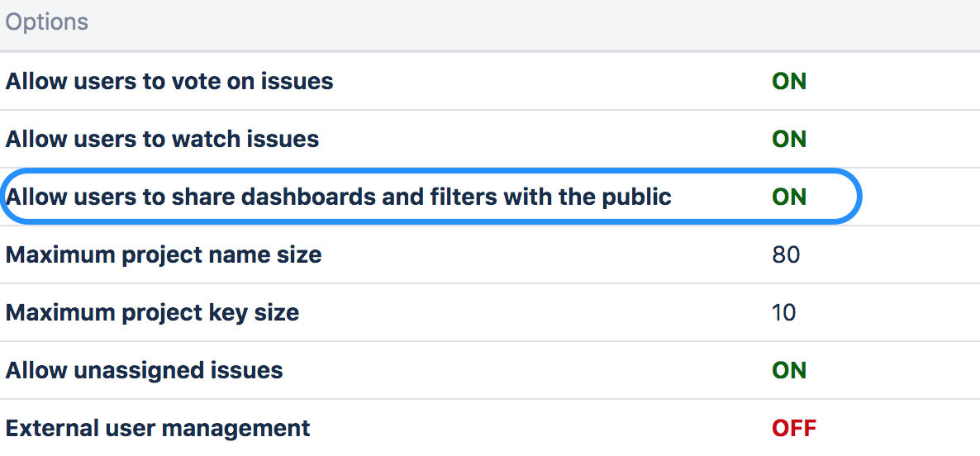Click blank space right of OFF status
The width and height of the screenshot is (980, 456).
coord(900,428)
